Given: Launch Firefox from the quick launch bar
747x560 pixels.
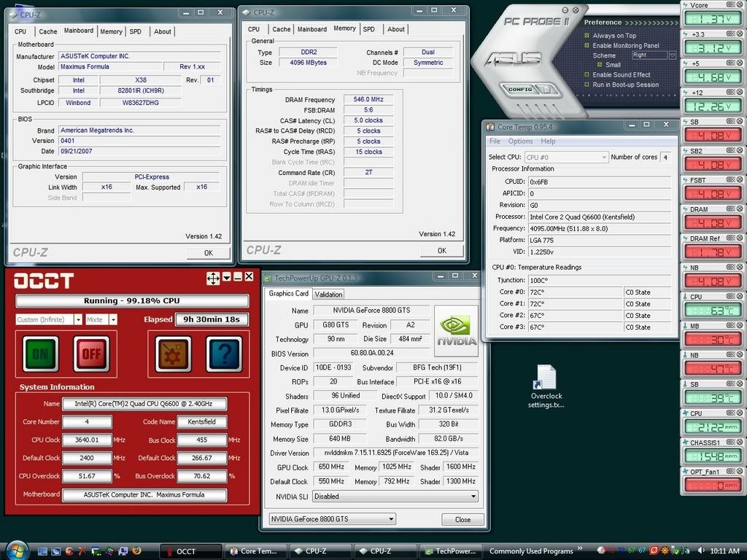Looking at the screenshot, I should [136, 551].
